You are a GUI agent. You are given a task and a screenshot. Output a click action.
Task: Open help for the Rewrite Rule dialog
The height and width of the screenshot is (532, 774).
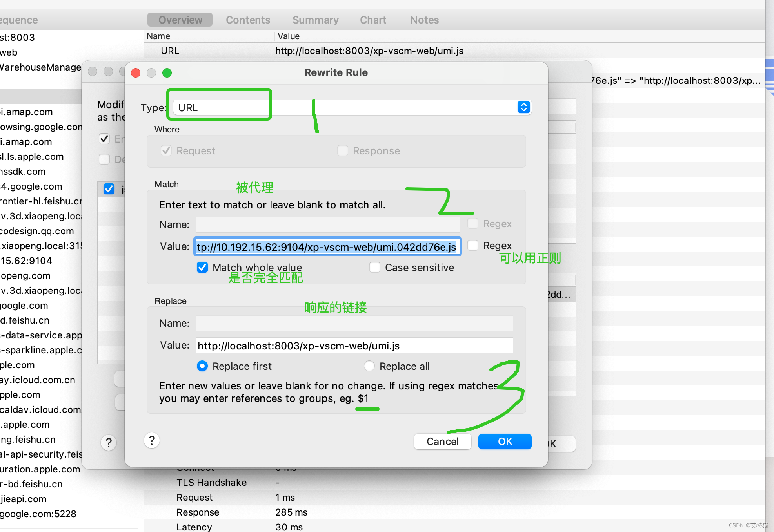(x=152, y=440)
